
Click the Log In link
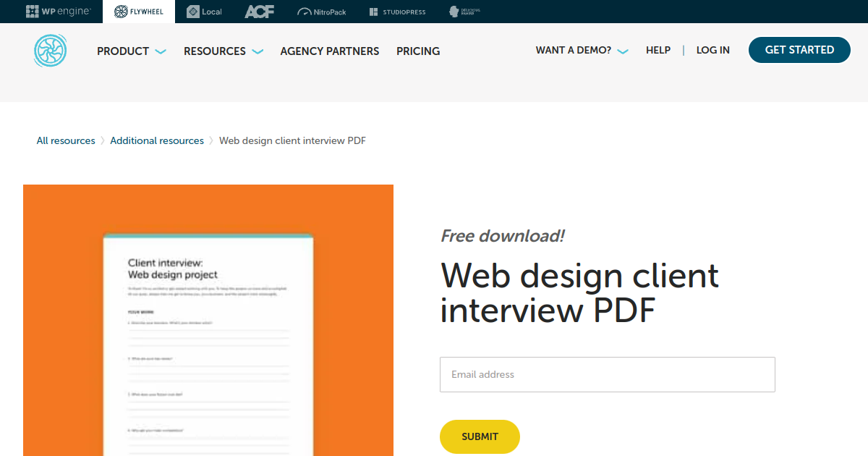712,51
